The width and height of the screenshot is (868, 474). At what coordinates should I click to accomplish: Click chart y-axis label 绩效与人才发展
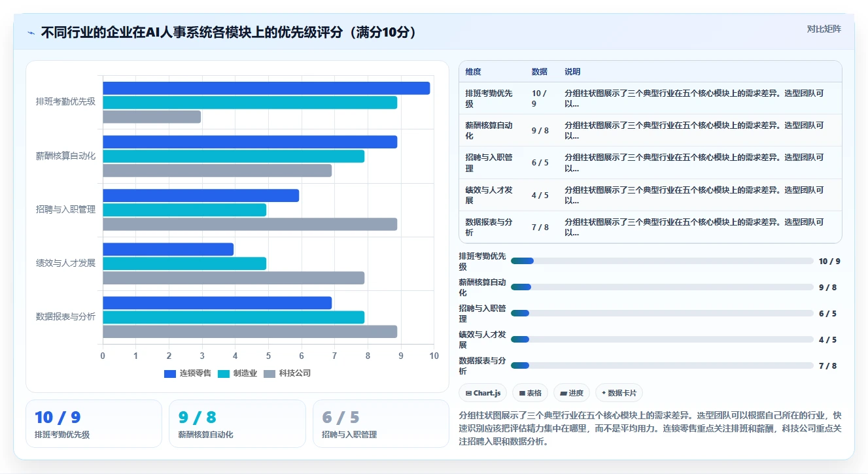tap(65, 263)
